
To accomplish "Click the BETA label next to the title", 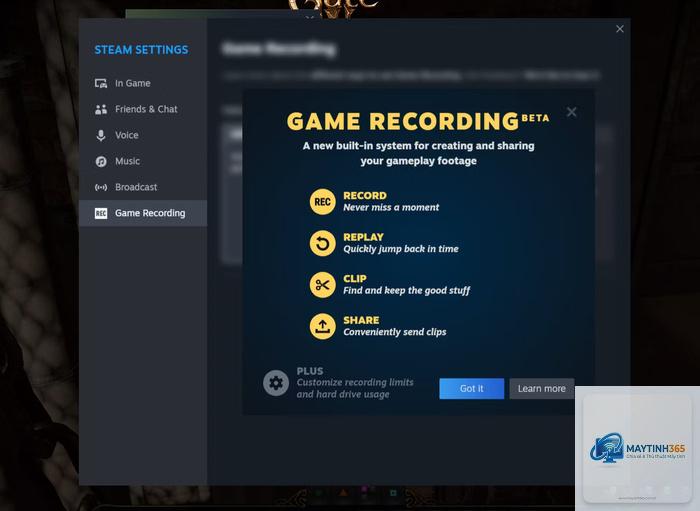I will coord(535,118).
